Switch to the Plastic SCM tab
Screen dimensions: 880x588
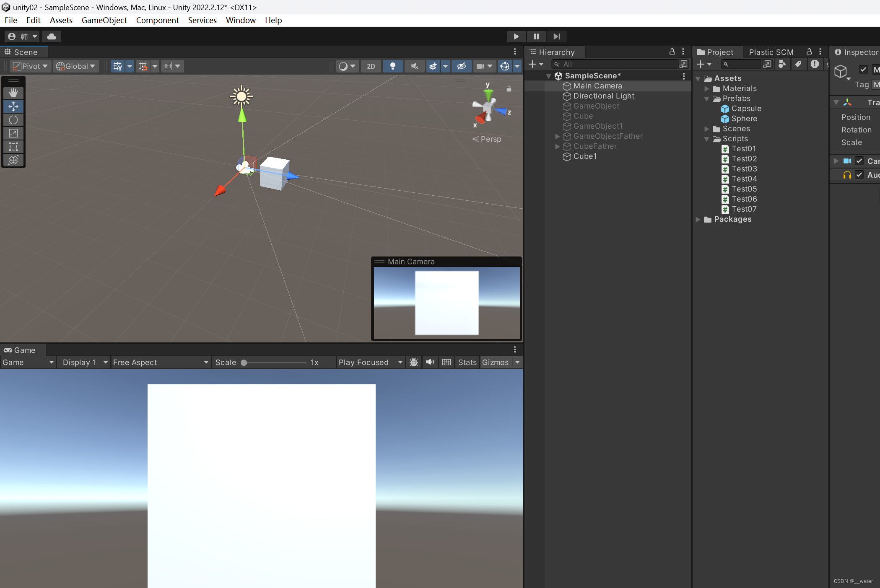coord(771,52)
